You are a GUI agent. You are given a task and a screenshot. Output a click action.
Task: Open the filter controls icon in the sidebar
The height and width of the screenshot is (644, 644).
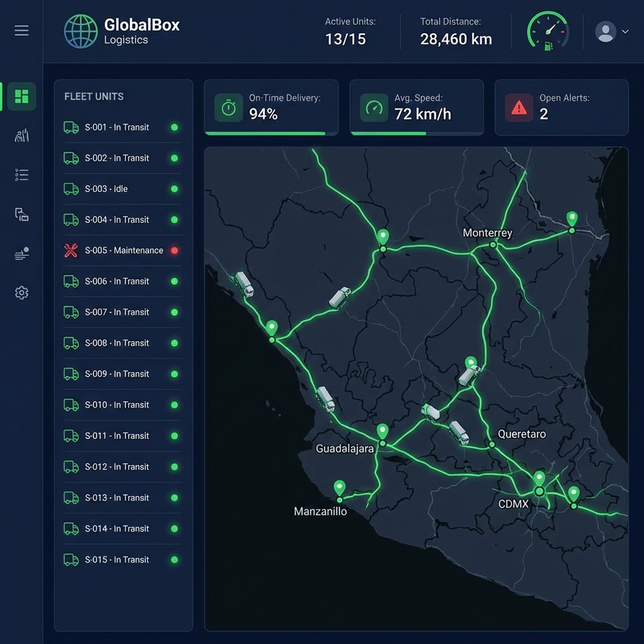click(21, 253)
